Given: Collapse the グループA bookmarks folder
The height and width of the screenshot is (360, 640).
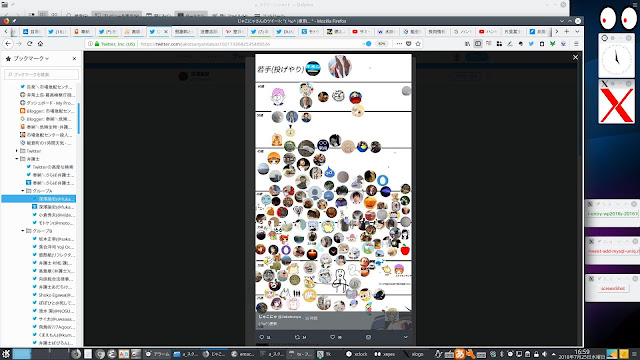Looking at the screenshot, I should 23,191.
